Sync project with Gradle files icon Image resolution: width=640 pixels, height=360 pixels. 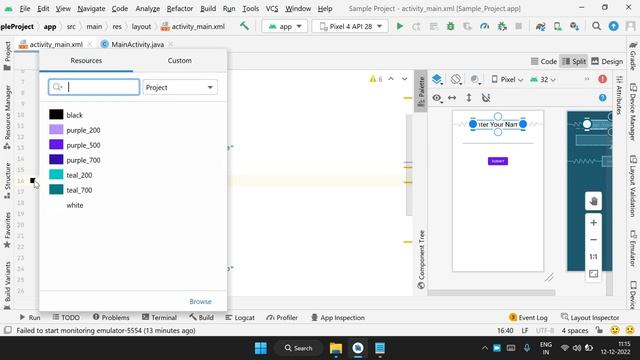click(540, 26)
